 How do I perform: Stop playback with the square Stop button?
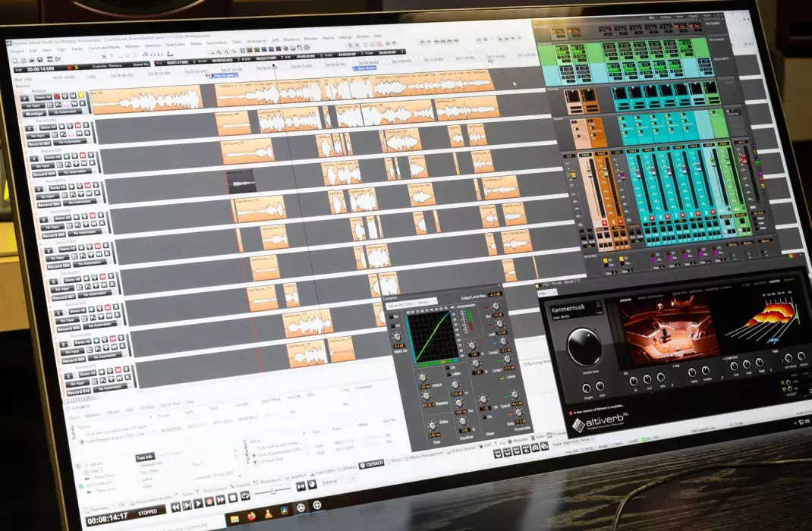coord(233,498)
